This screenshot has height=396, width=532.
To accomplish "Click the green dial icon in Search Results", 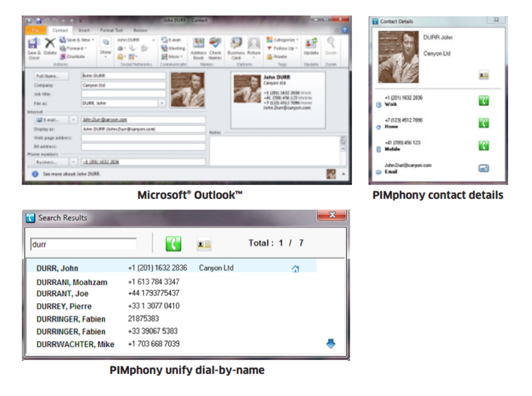I will 173,244.
